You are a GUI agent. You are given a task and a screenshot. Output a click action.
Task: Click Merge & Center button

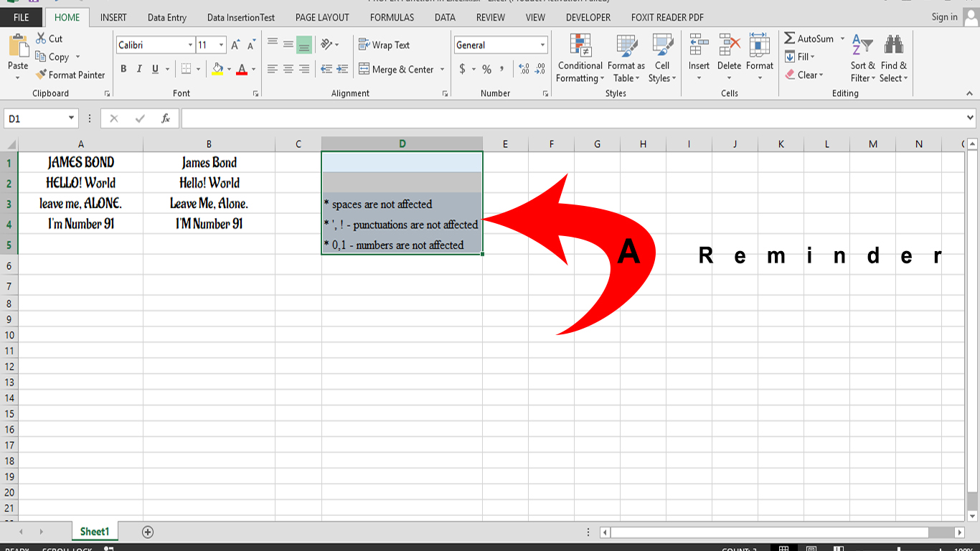pyautogui.click(x=396, y=70)
